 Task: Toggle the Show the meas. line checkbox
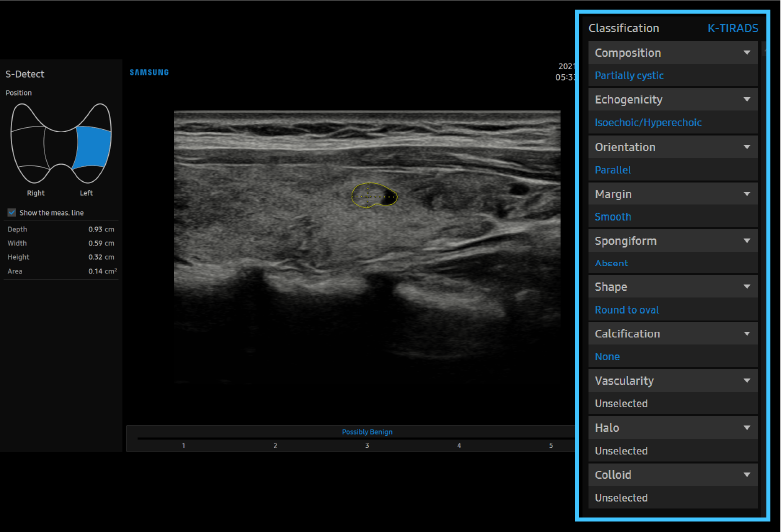point(12,213)
